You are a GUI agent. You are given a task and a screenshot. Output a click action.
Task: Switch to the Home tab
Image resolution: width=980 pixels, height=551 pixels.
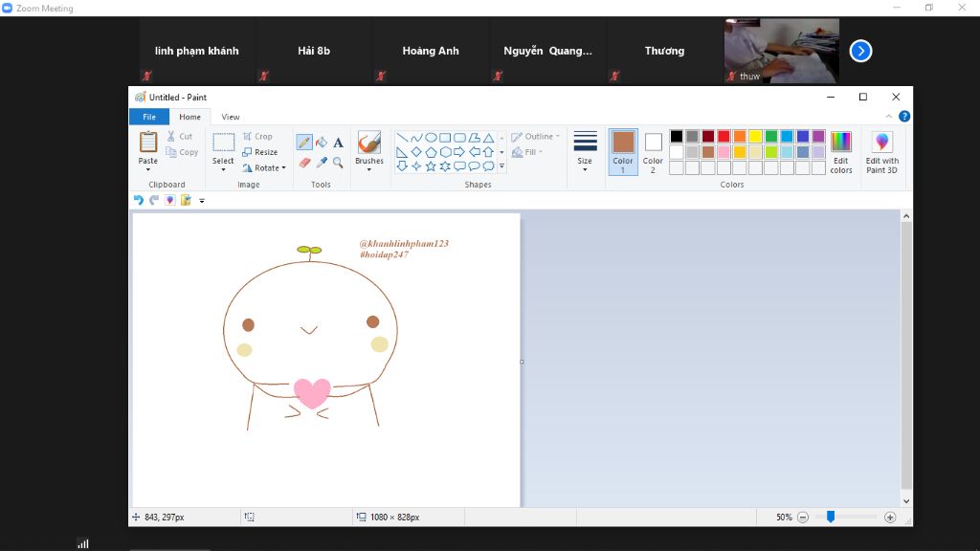click(190, 117)
